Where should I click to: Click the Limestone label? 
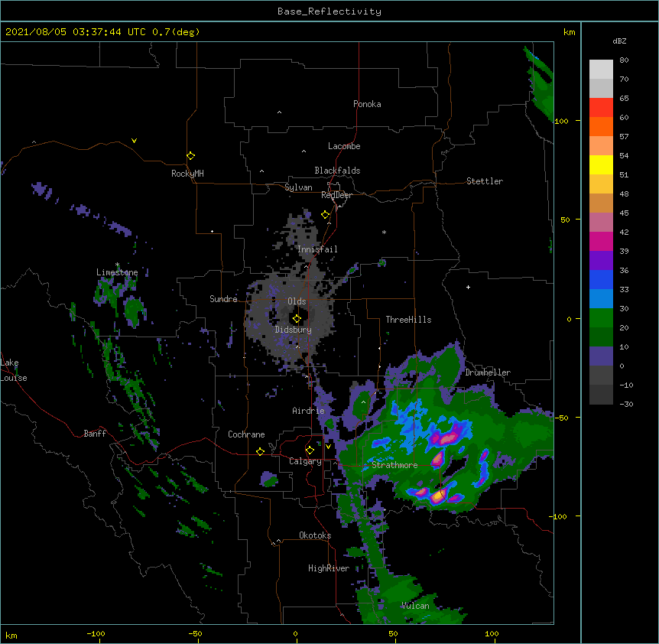117,272
